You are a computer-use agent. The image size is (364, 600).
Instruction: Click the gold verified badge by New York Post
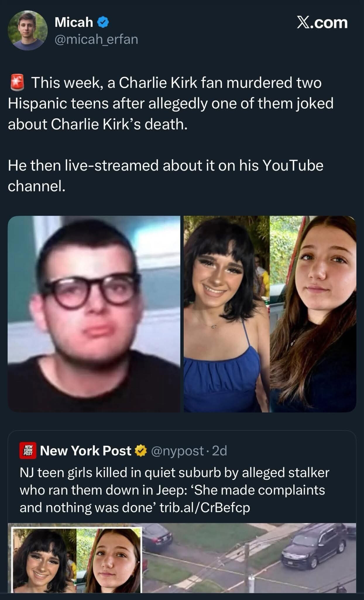point(141,451)
